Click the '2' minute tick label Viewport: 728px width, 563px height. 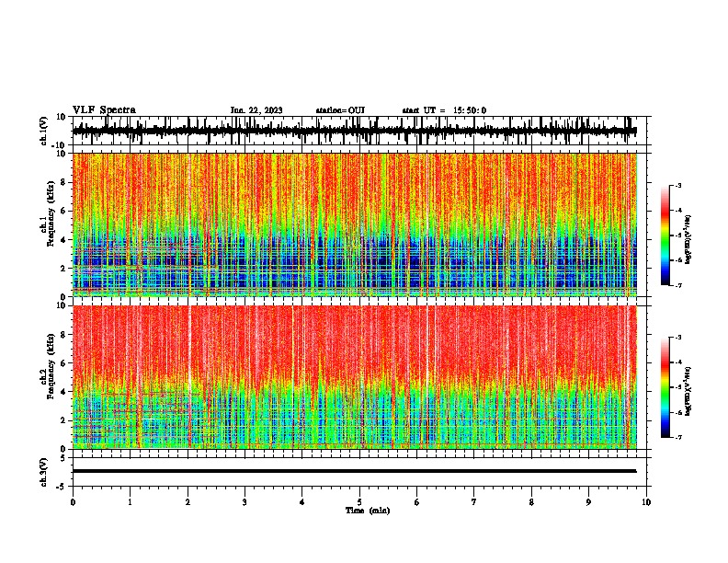click(188, 502)
